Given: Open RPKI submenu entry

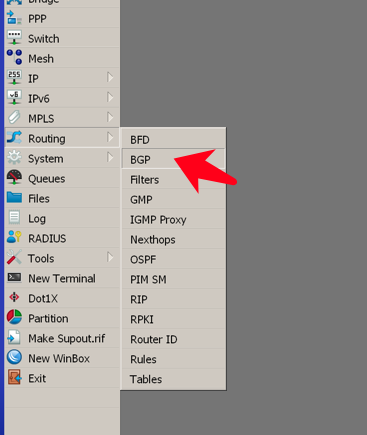Looking at the screenshot, I should [x=173, y=320].
